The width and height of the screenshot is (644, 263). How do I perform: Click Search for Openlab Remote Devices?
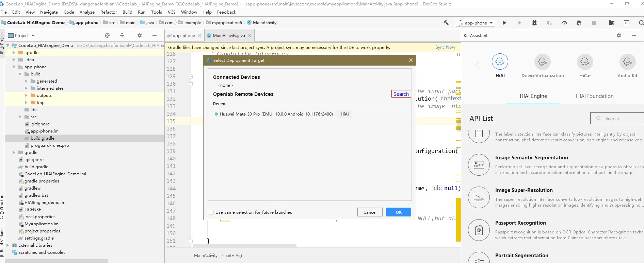(401, 94)
